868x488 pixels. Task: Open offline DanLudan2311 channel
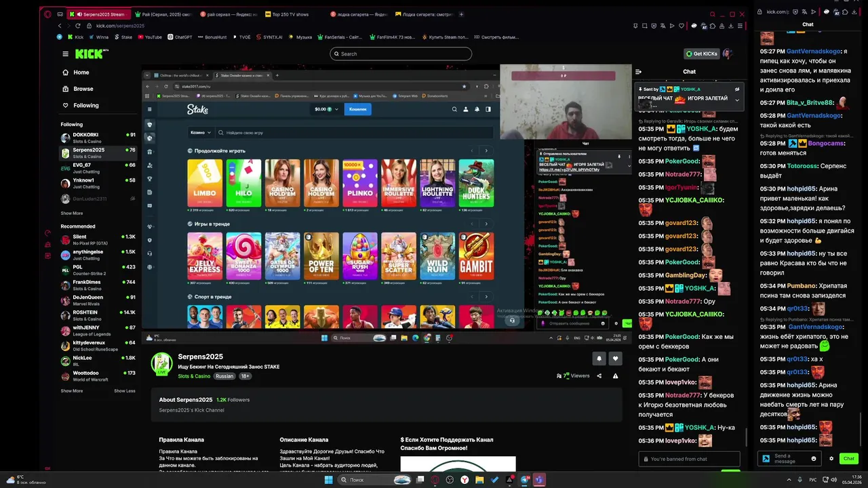coord(99,199)
